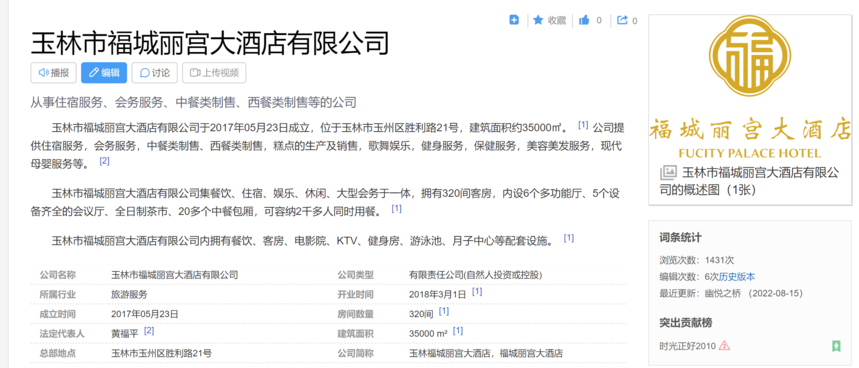
Task: Click the 词条统计 section heading
Action: pos(680,238)
